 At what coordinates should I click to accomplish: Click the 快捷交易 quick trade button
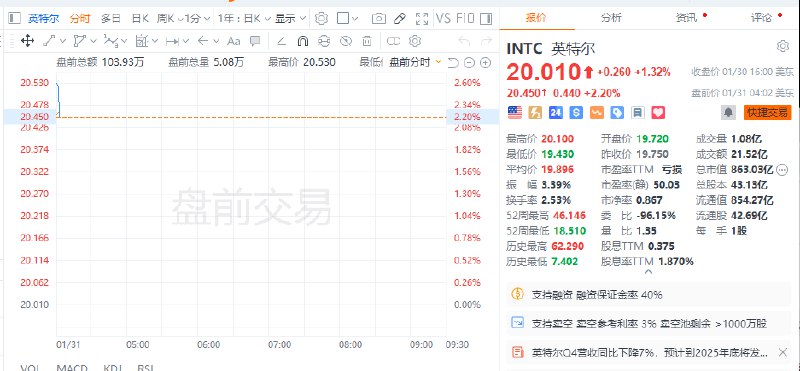point(767,113)
